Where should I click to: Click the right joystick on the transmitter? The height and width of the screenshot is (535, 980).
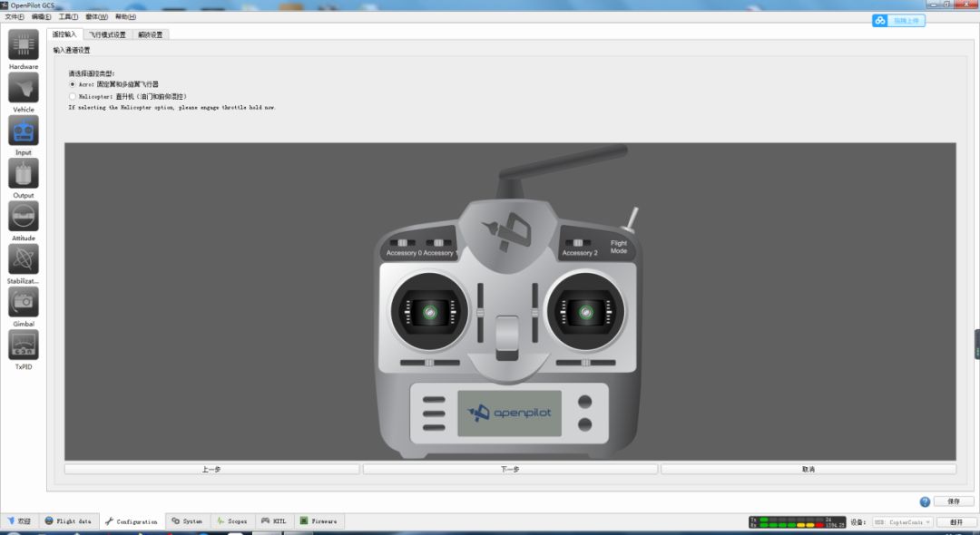click(x=585, y=312)
